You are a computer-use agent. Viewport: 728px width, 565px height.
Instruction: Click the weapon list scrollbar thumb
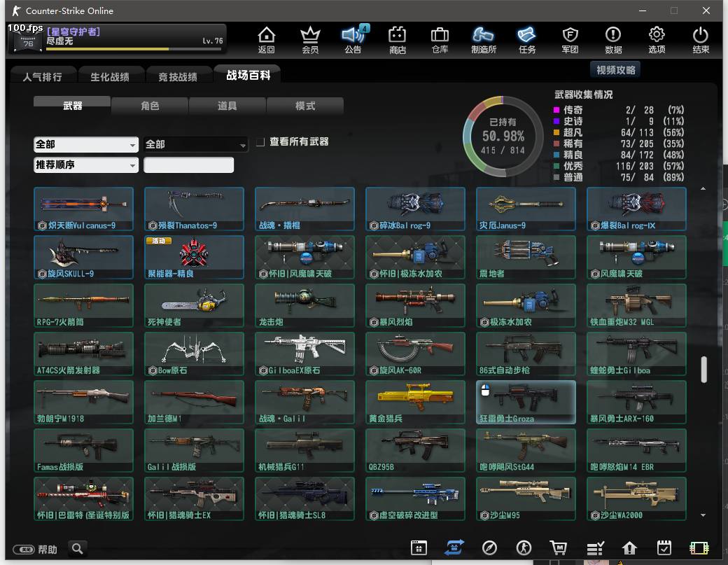click(704, 369)
